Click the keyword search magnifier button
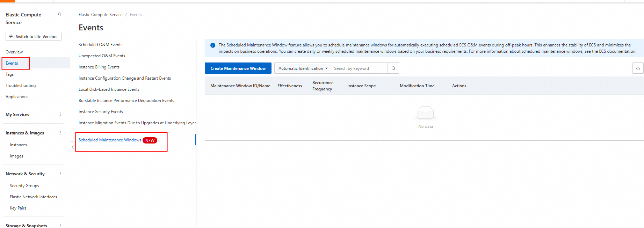The image size is (644, 228). point(393,68)
